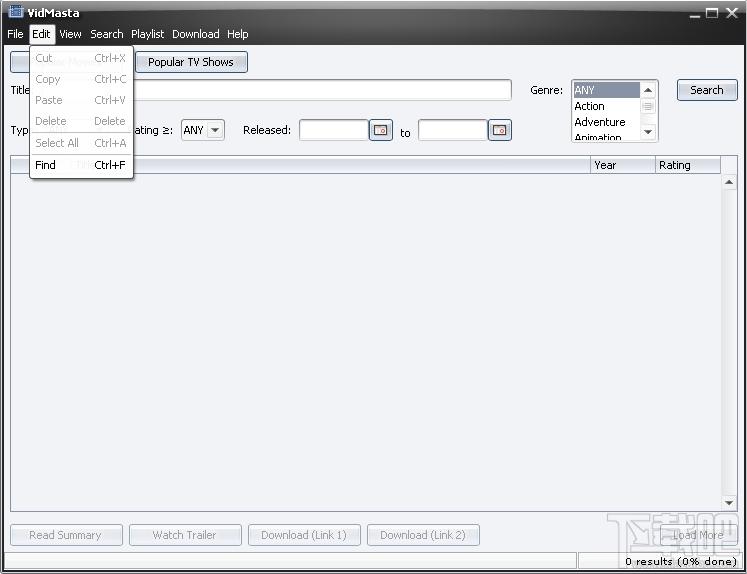This screenshot has height=574, width=747.
Task: Sort results by the Year column header
Action: click(x=623, y=165)
